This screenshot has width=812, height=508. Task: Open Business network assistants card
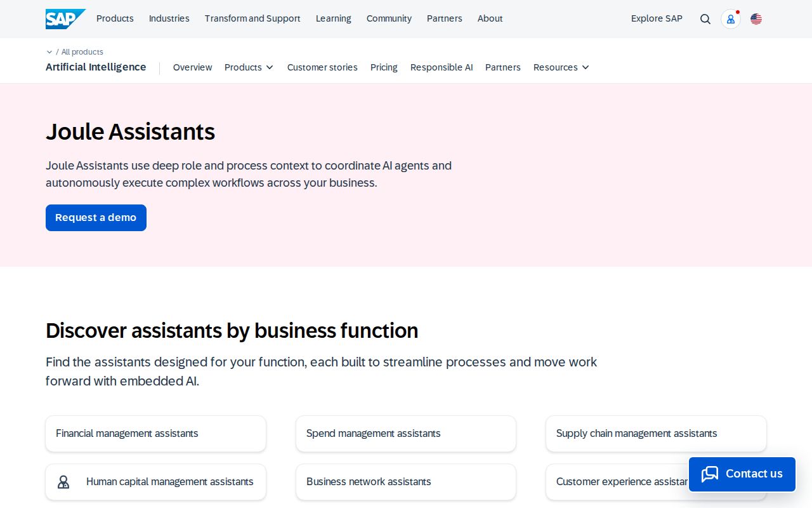pos(406,482)
